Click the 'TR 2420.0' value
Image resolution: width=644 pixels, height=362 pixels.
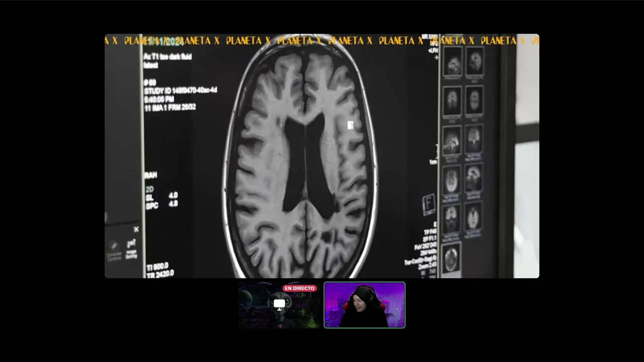pyautogui.click(x=160, y=274)
